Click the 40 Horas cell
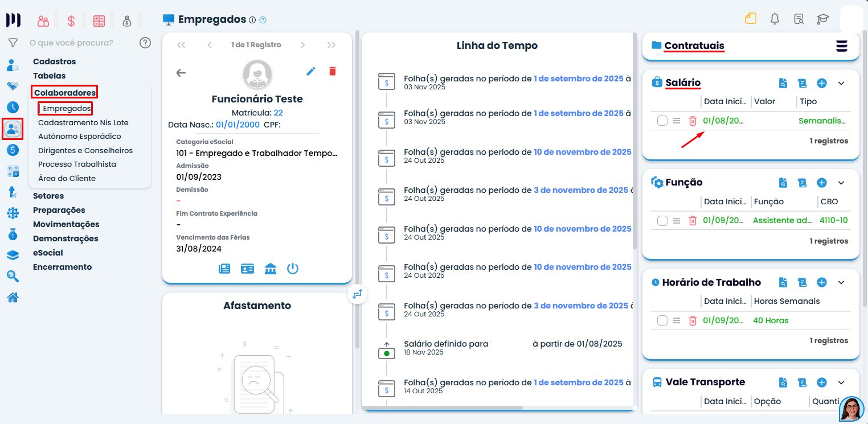Image resolution: width=868 pixels, height=424 pixels. [x=771, y=320]
